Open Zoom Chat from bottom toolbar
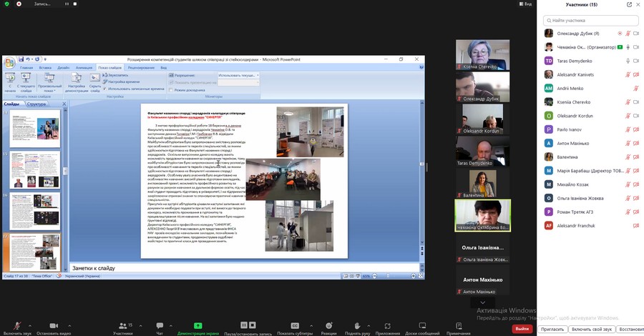Screen dimensions: 644x336 pos(160,326)
